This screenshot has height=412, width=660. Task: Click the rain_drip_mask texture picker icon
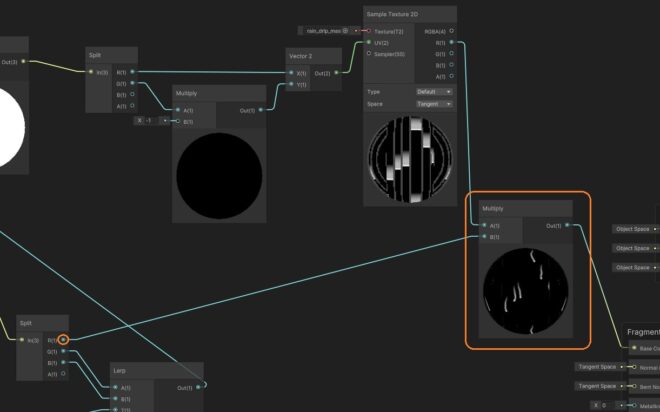tap(345, 31)
